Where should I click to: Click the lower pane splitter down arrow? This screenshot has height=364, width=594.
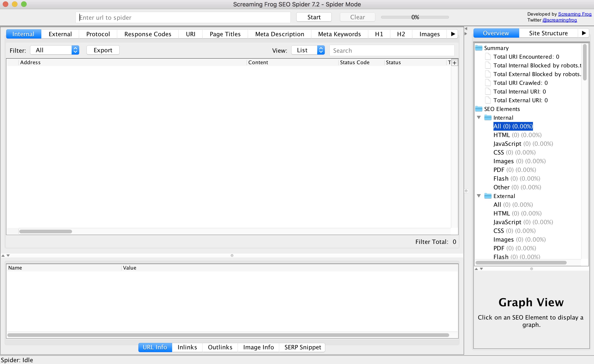[8, 255]
